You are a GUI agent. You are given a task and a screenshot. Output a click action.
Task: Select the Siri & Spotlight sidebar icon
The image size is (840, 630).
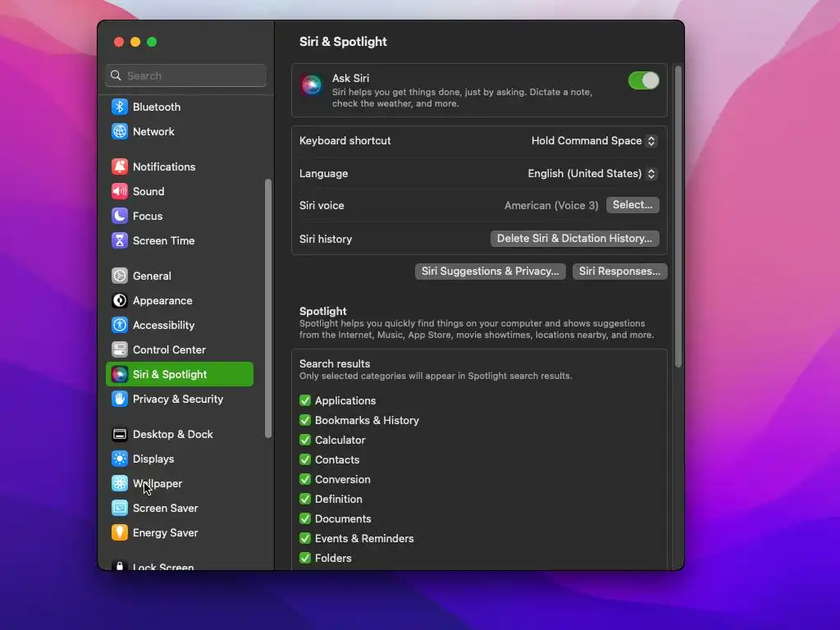coord(120,374)
